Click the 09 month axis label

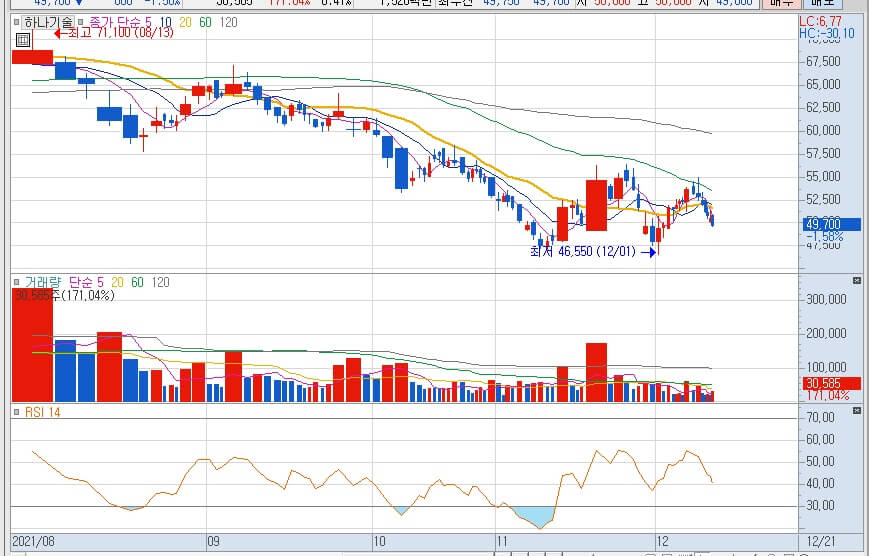[213, 541]
